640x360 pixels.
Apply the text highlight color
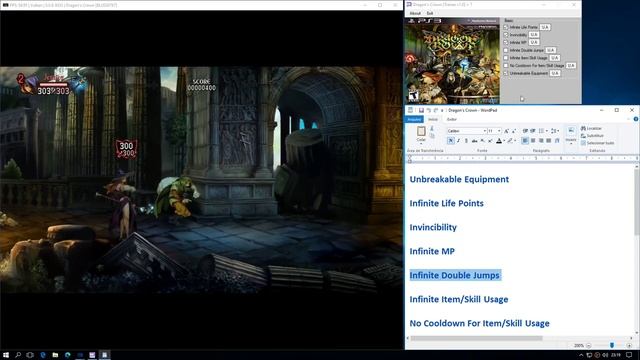(510, 141)
